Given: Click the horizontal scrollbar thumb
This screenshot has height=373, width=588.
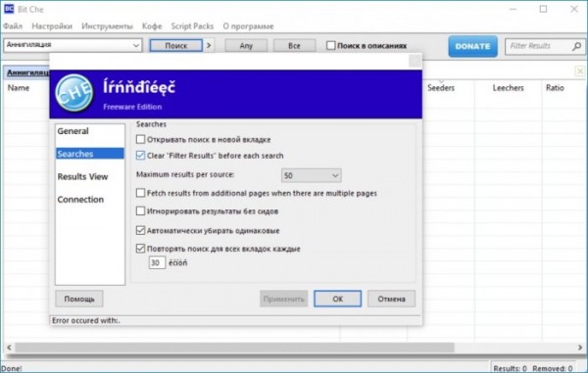Looking at the screenshot, I should tap(234, 348).
